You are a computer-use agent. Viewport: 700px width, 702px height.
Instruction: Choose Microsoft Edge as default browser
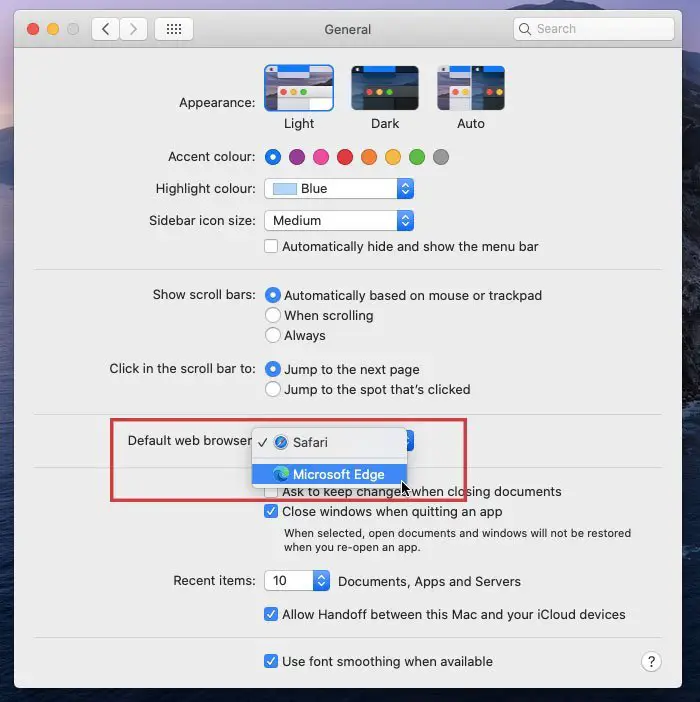tap(329, 474)
